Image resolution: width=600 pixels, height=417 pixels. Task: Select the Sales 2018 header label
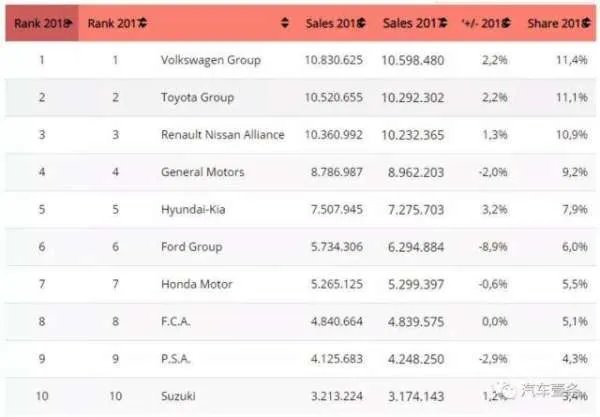click(x=332, y=23)
